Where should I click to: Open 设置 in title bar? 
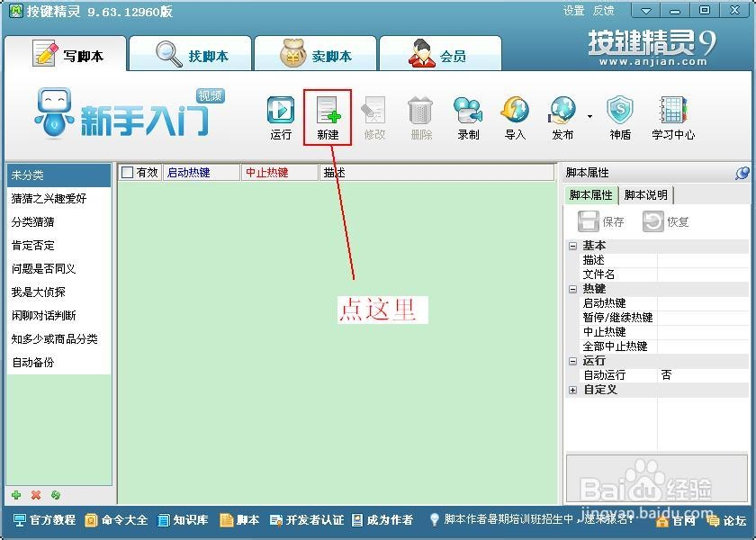[574, 11]
